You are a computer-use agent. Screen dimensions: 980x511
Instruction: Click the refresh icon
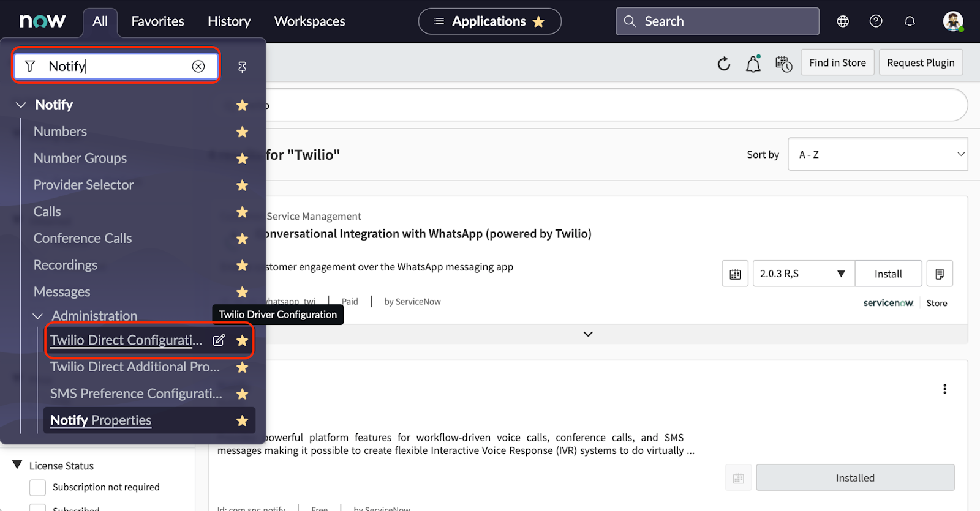tap(724, 64)
